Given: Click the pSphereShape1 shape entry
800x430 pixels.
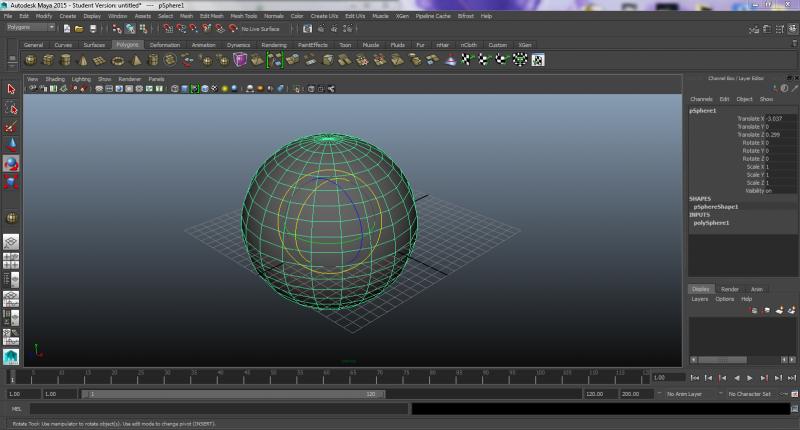Looking at the screenshot, I should pos(716,207).
